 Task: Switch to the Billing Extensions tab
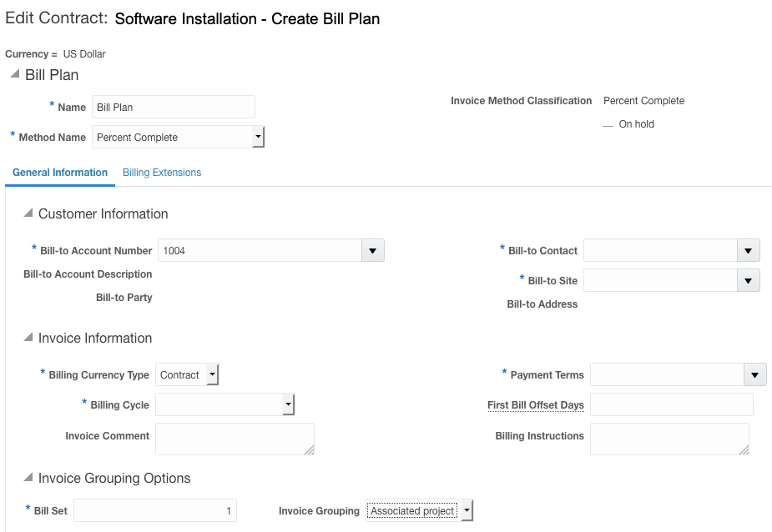[x=162, y=173]
